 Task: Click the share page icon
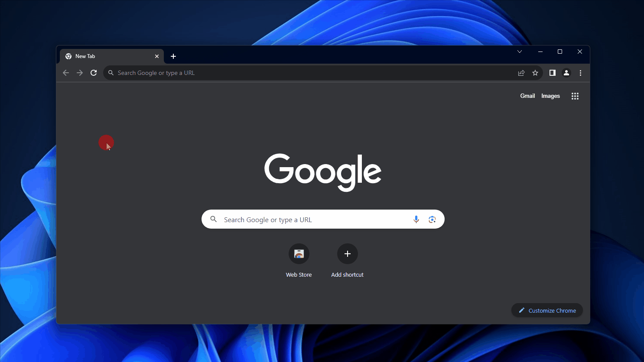pyautogui.click(x=521, y=73)
